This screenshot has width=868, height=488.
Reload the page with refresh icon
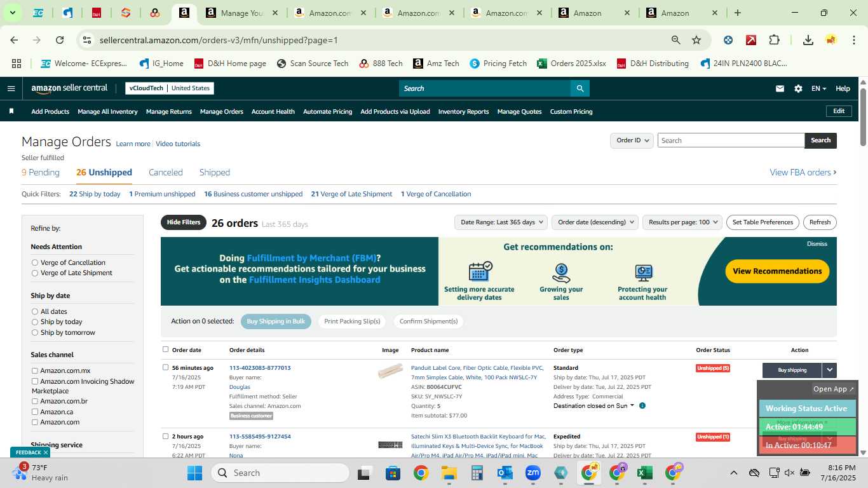pos(60,40)
